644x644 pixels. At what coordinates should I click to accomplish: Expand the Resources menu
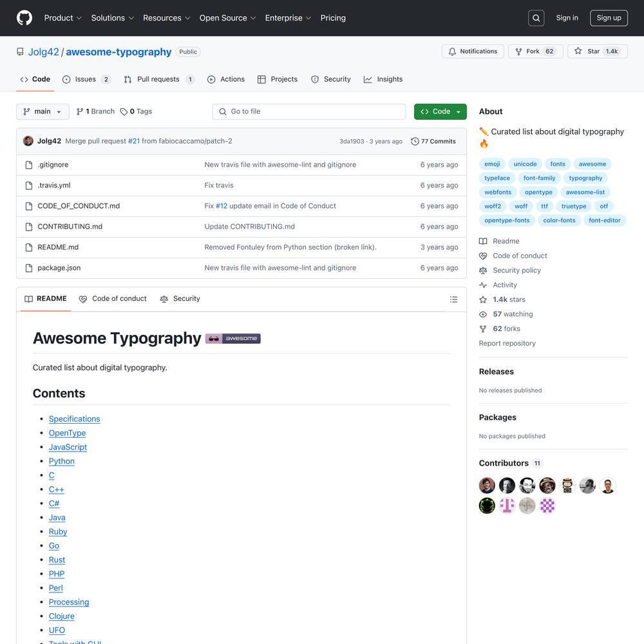[166, 18]
